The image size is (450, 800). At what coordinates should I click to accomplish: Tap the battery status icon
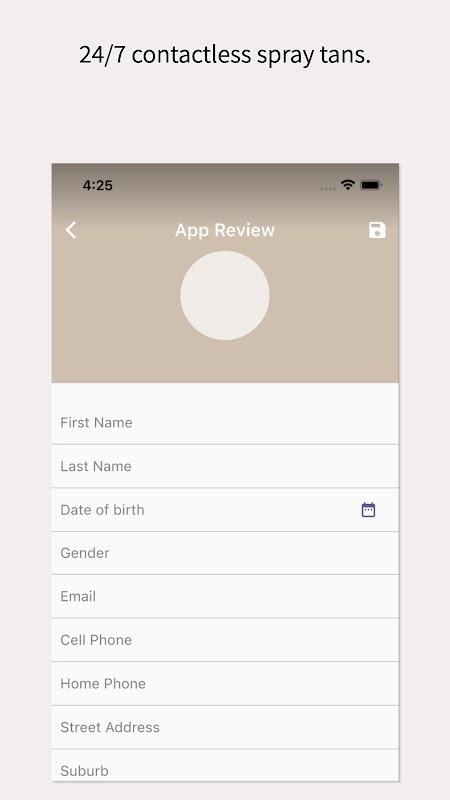(371, 185)
